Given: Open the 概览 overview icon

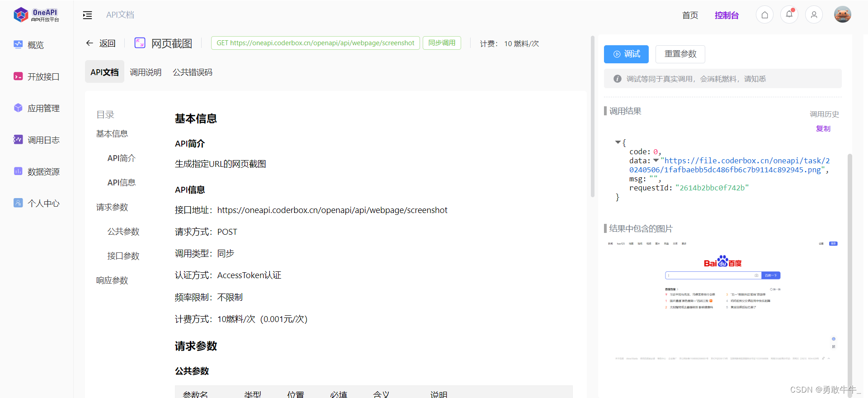Looking at the screenshot, I should click(18, 45).
